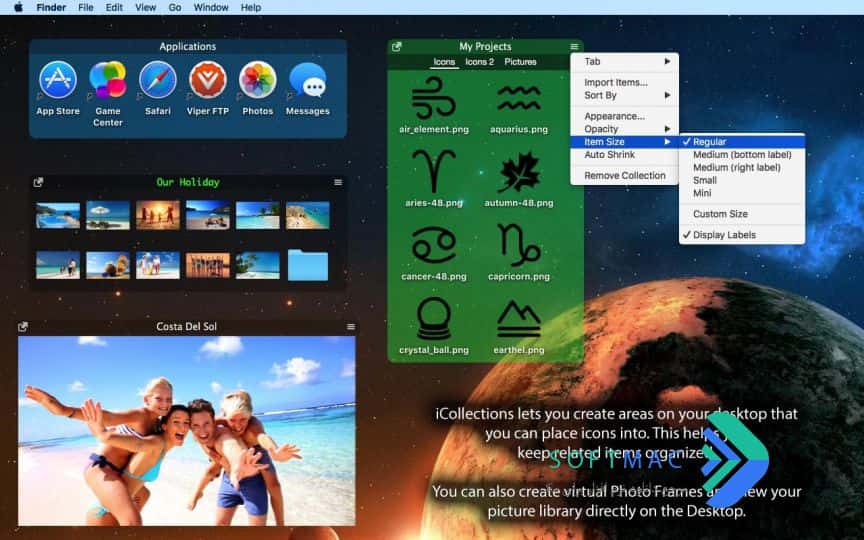Select the checked Regular item size
864x540 pixels.
(742, 142)
